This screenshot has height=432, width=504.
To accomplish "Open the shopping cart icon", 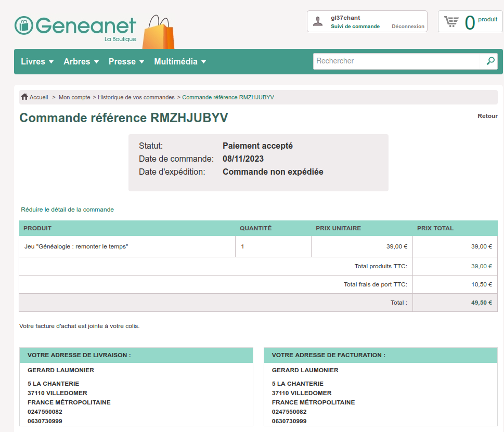I will (x=451, y=22).
